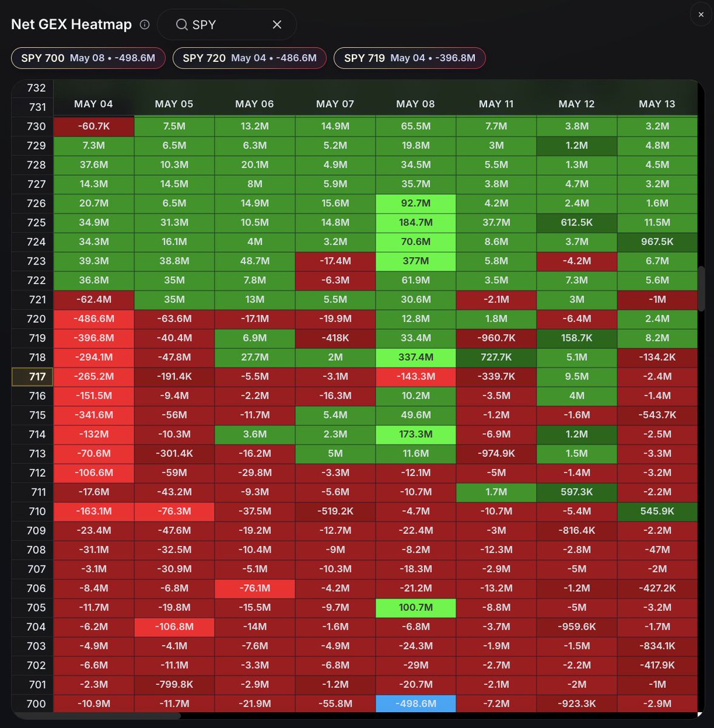
Task: Click the 710 strike row label
Action: tap(33, 511)
